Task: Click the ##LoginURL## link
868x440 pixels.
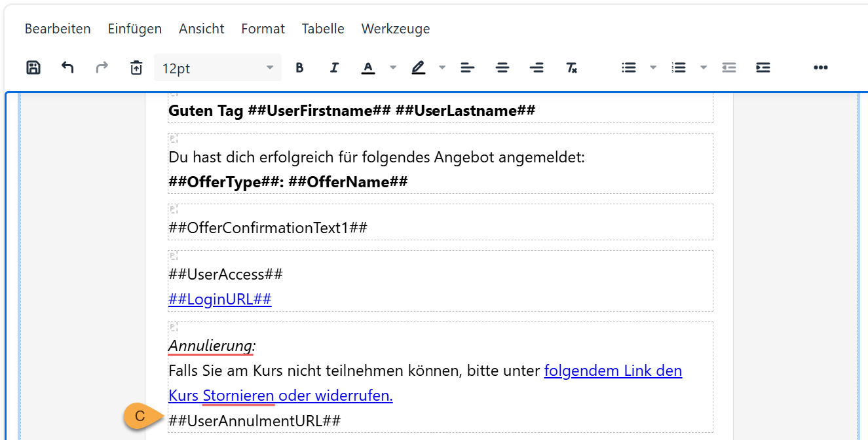Action: pos(220,299)
